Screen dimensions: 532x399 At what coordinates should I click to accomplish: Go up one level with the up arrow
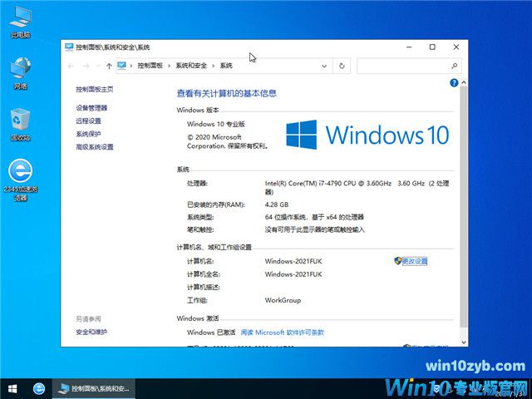coord(109,66)
